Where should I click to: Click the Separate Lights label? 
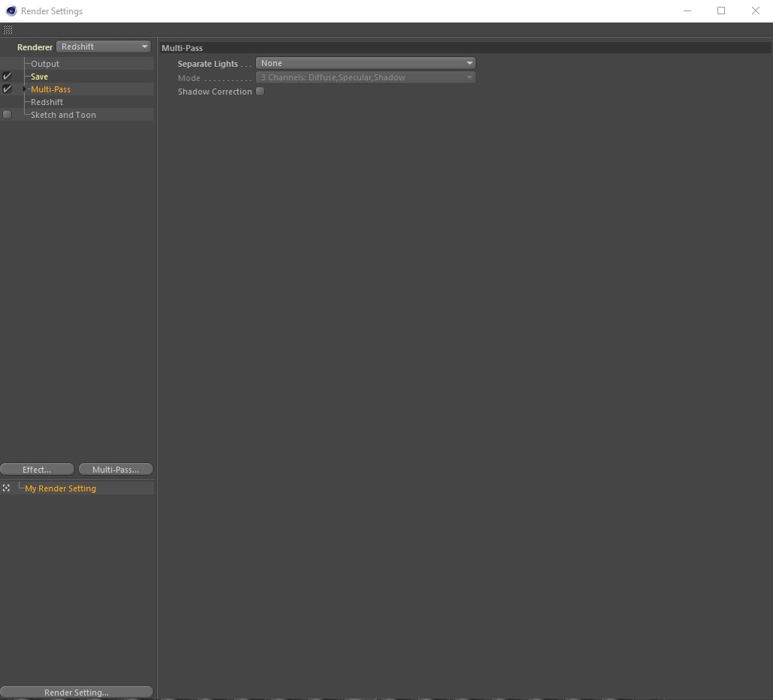pyautogui.click(x=208, y=64)
